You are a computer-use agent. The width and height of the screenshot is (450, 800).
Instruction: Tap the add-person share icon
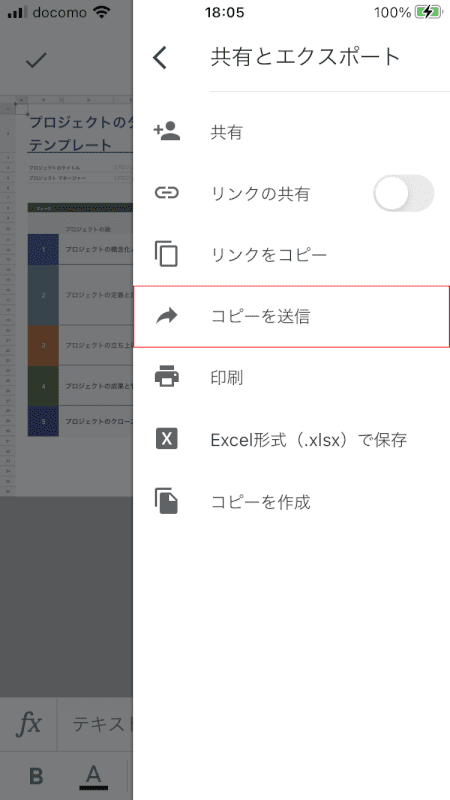point(166,131)
